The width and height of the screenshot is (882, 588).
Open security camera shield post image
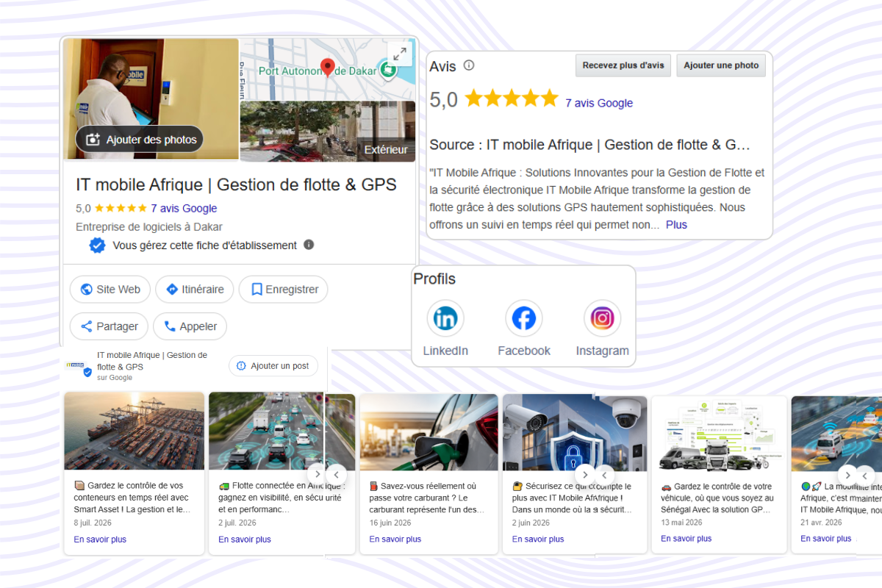coord(575,434)
